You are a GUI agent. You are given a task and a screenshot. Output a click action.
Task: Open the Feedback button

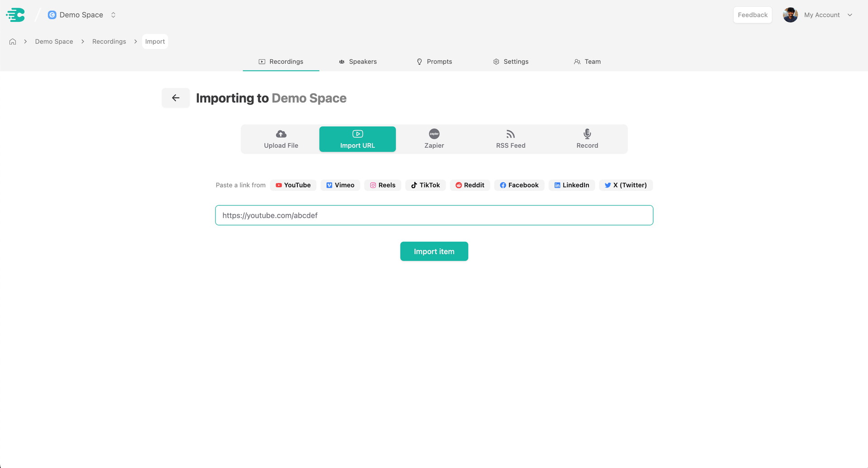[x=752, y=15]
